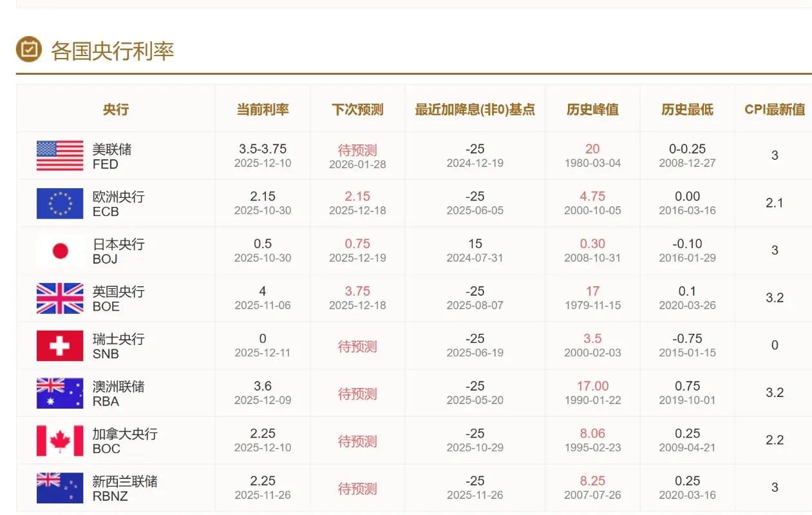Select the 英国央行 BOE bank name
Viewport: 812px width, 515px height.
[118, 298]
